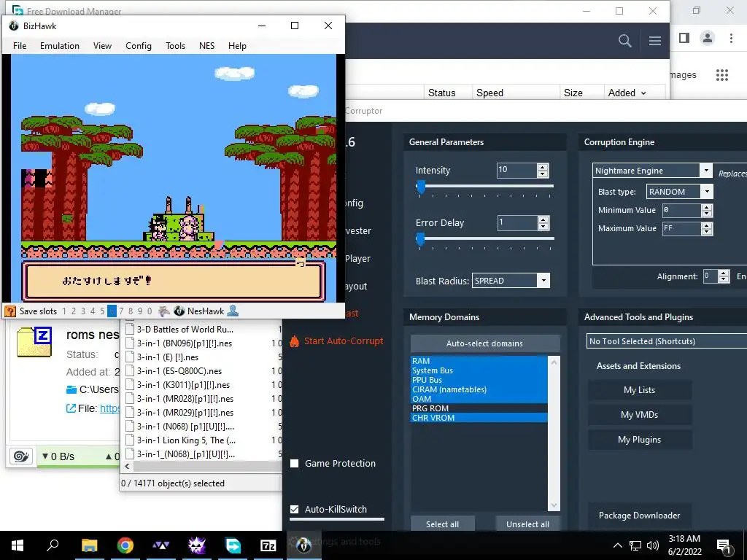Open the Nightmare Engine dropdown
Image resolution: width=747 pixels, height=560 pixels.
click(705, 171)
